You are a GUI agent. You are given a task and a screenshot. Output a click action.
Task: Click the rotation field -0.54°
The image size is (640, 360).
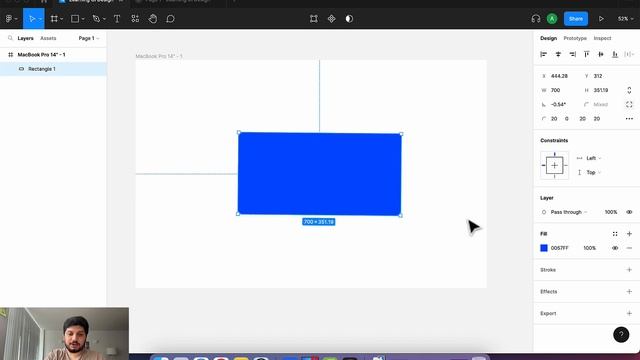(558, 104)
